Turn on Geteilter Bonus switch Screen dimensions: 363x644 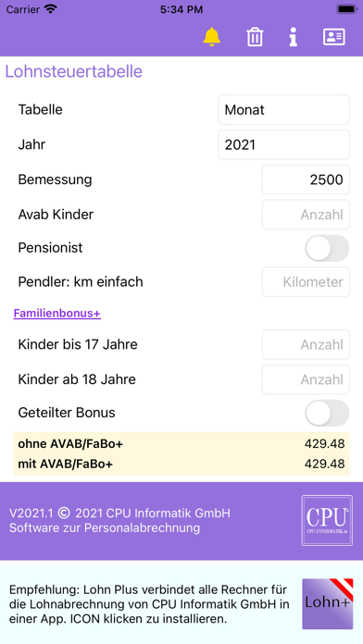(327, 413)
